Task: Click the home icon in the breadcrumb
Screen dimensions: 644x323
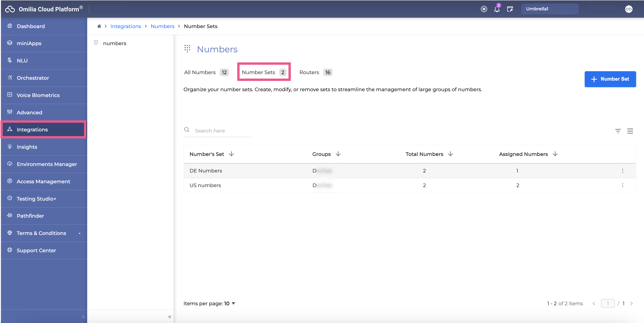Action: click(99, 26)
